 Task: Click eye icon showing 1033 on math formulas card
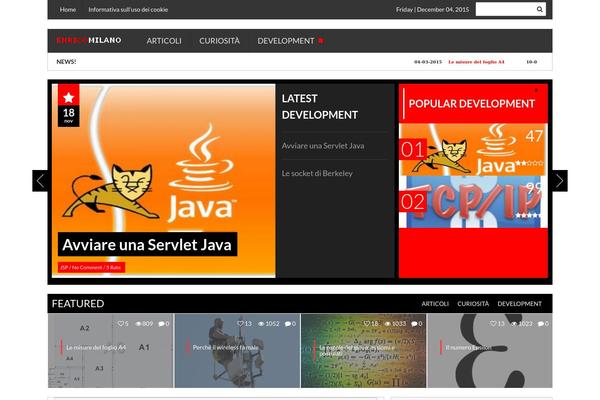[x=388, y=324]
